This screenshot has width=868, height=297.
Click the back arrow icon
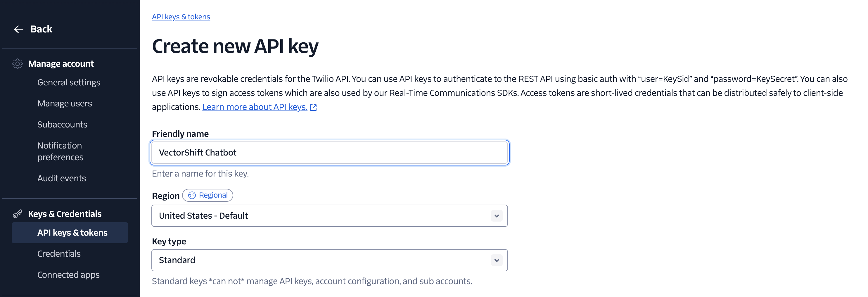pos(18,29)
